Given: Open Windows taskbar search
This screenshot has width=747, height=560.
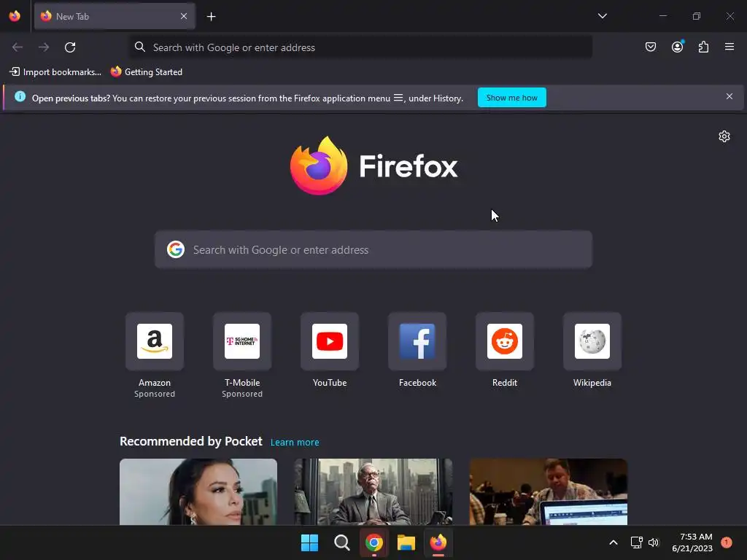Looking at the screenshot, I should pyautogui.click(x=341, y=542).
